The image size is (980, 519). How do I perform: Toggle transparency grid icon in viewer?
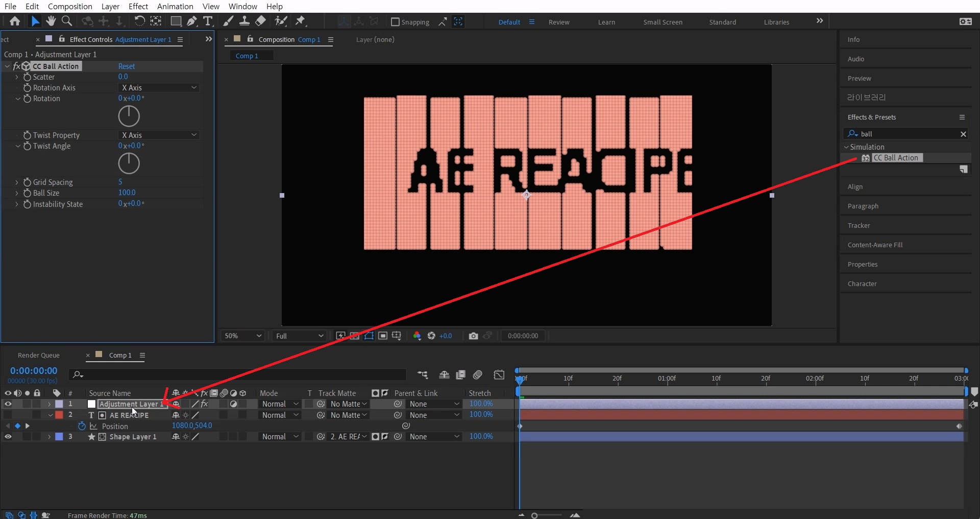(x=355, y=336)
